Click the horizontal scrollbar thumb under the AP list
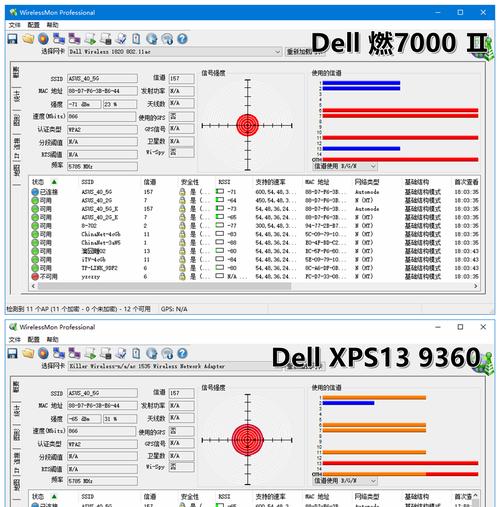The height and width of the screenshot is (507, 500). point(164,286)
